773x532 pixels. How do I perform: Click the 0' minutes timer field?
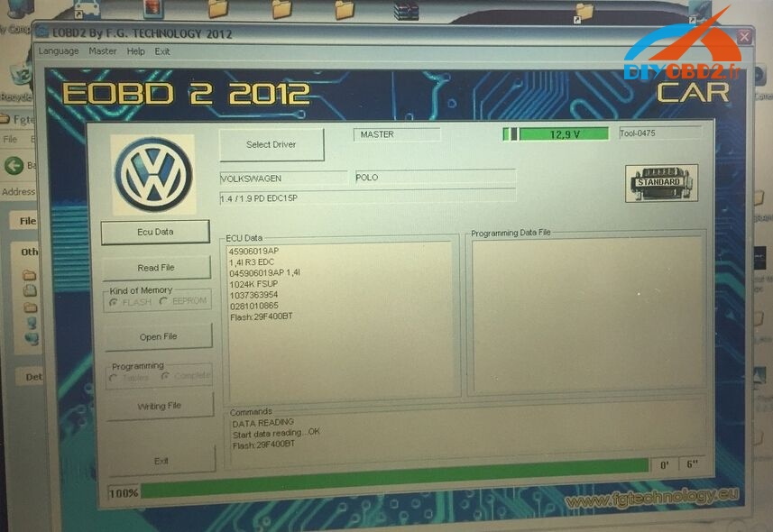664,465
